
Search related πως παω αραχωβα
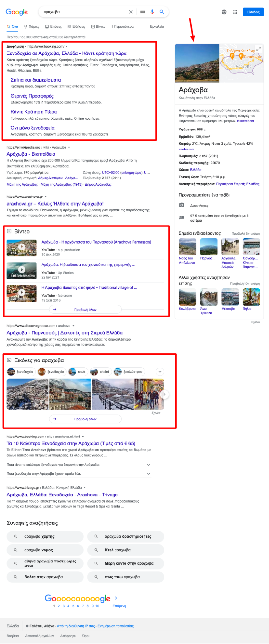pos(126,577)
